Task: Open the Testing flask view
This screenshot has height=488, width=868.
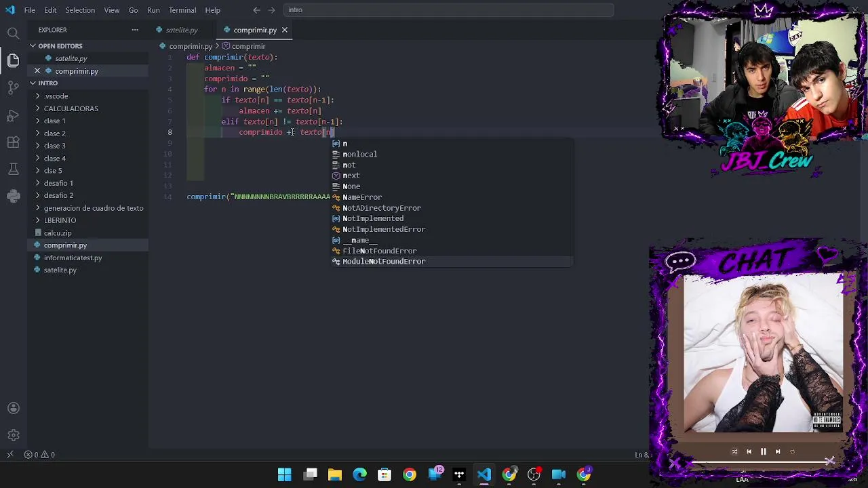Action: (13, 169)
